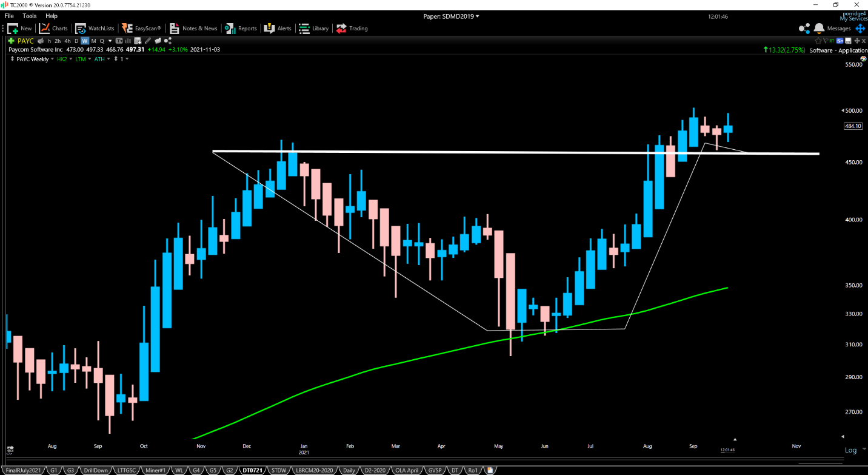868x475 pixels.
Task: Select the hourly 'h' time frame
Action: (49, 41)
